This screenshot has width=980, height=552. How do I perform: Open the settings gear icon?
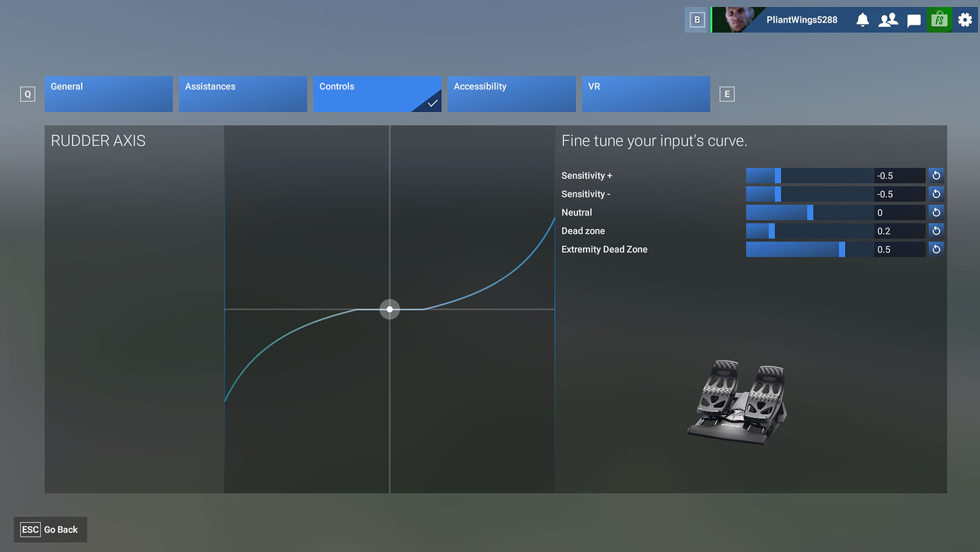(x=964, y=19)
